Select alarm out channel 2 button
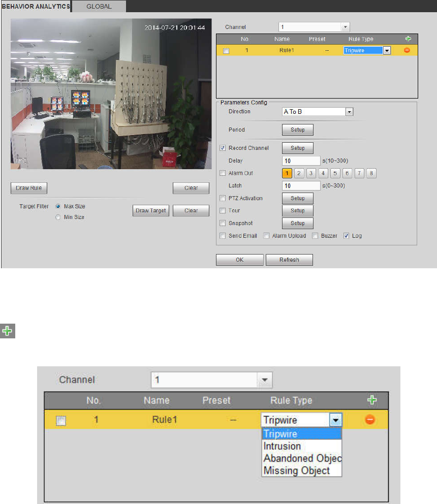This screenshot has width=437, height=504. coord(299,173)
